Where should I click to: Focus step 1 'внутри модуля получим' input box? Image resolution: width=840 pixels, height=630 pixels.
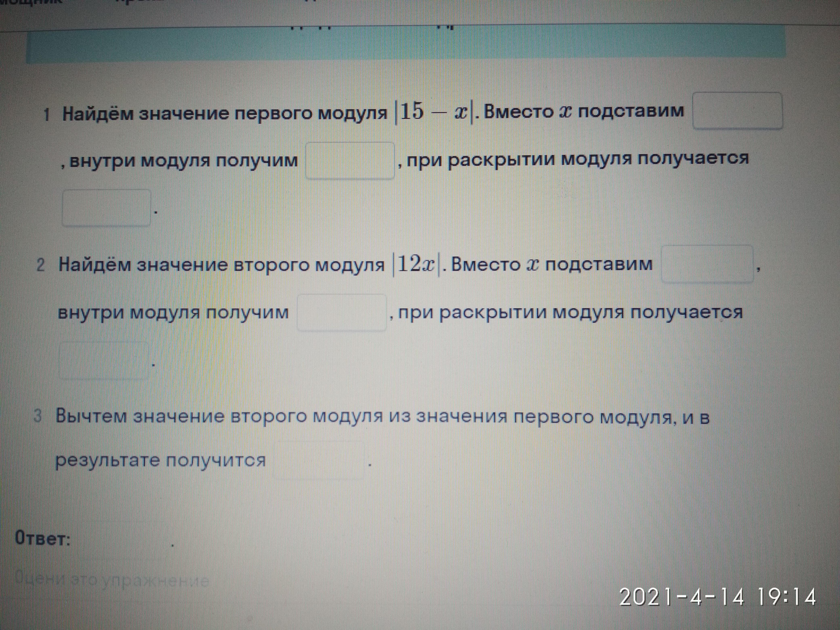[x=350, y=161]
